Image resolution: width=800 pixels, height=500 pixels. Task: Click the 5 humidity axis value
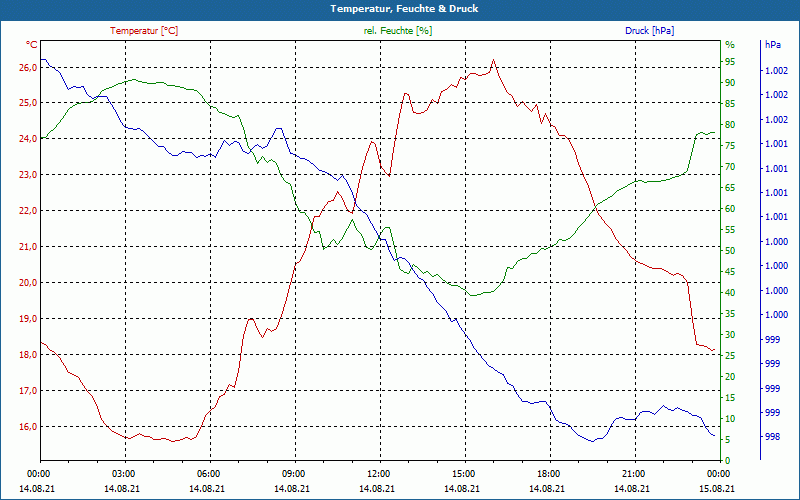pos(728,440)
